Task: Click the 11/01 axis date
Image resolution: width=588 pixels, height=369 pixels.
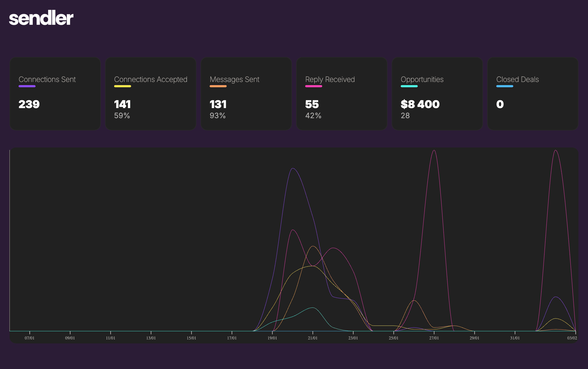Action: (x=110, y=338)
